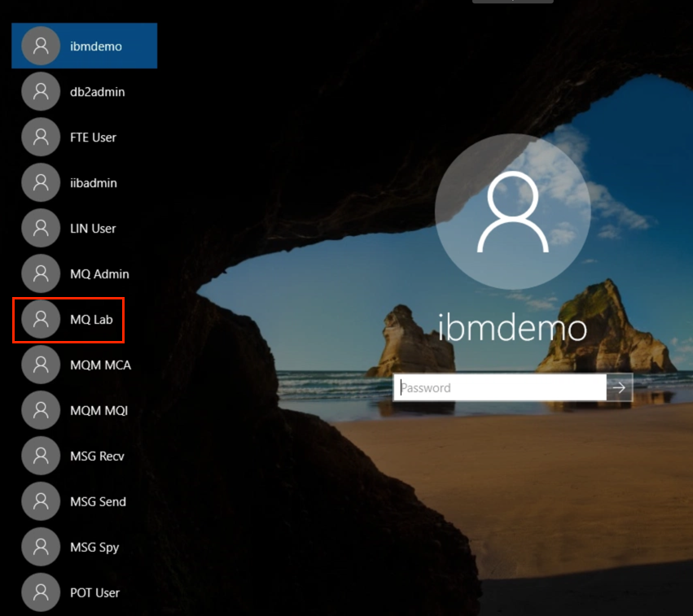Switch to user name "FTE User"
The width and height of the screenshot is (693, 616).
point(93,138)
